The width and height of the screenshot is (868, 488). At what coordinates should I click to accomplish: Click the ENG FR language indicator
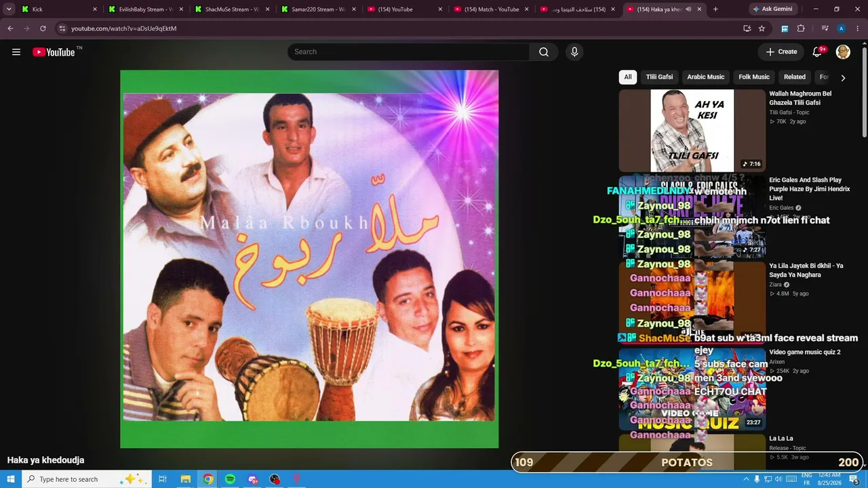click(807, 479)
